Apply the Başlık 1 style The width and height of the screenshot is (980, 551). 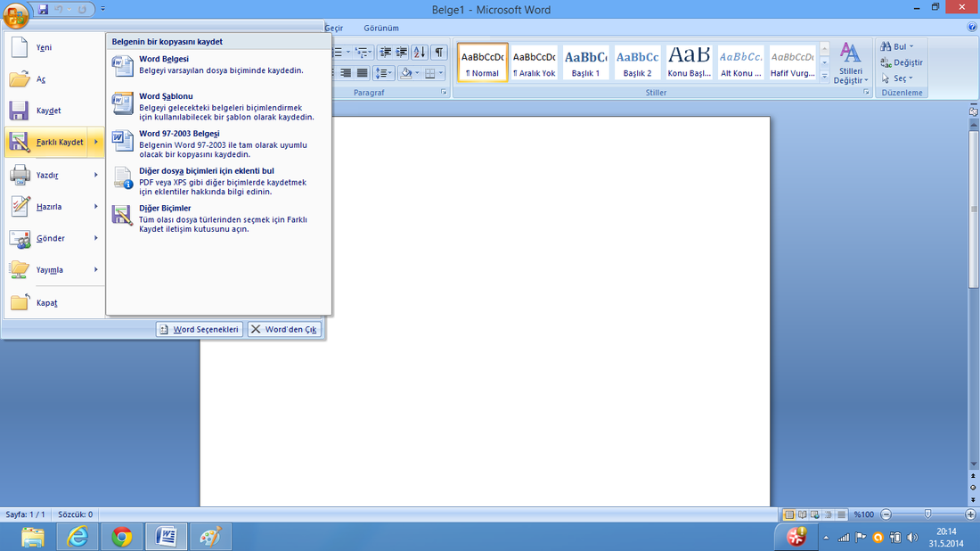pyautogui.click(x=585, y=62)
